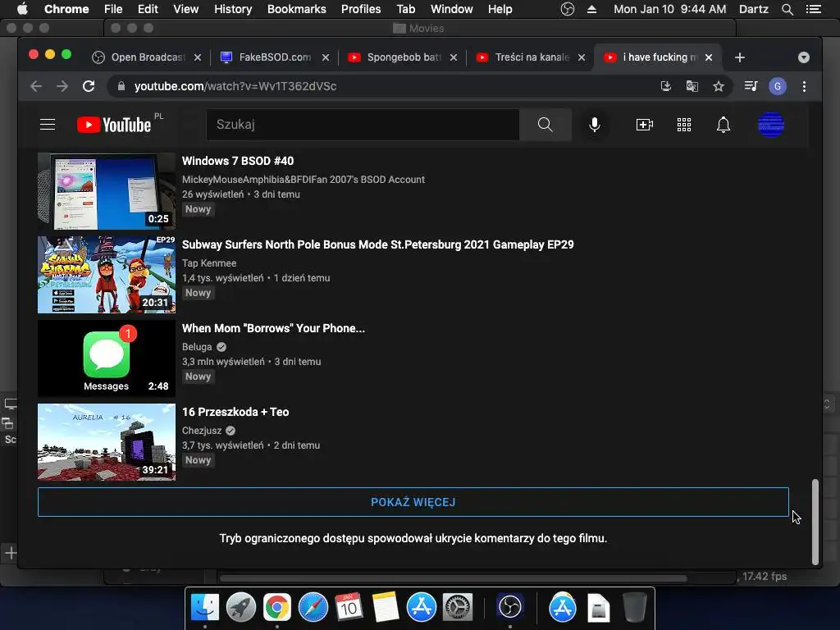Reload the page in Chrome

[x=89, y=86]
